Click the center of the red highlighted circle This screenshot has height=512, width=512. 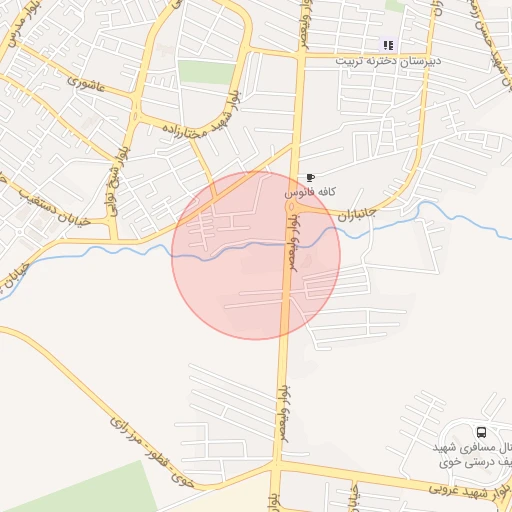point(256,256)
